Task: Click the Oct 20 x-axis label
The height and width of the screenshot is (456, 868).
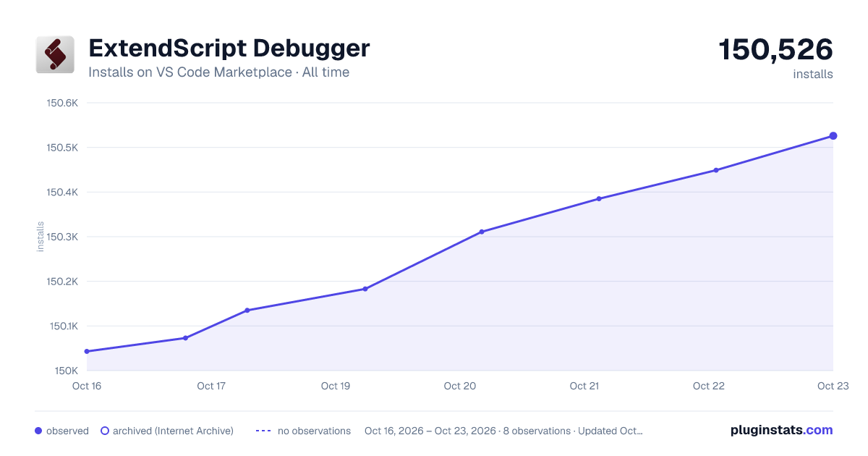Action: point(460,386)
